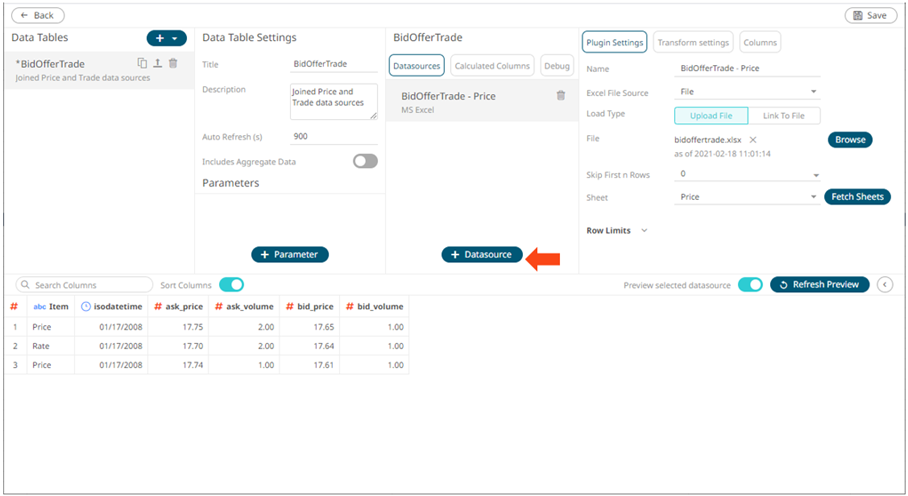Click the Refresh Preview button
Screen dimensions: 908x496
point(820,285)
